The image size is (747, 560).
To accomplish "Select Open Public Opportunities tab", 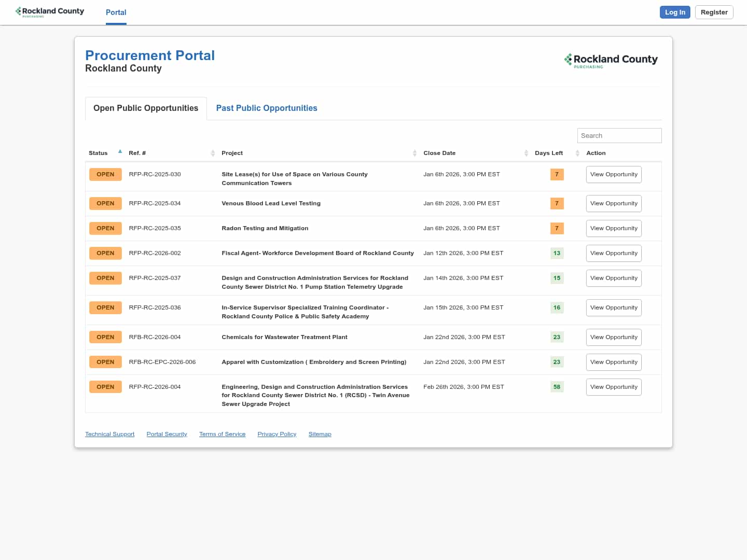I will (x=146, y=108).
